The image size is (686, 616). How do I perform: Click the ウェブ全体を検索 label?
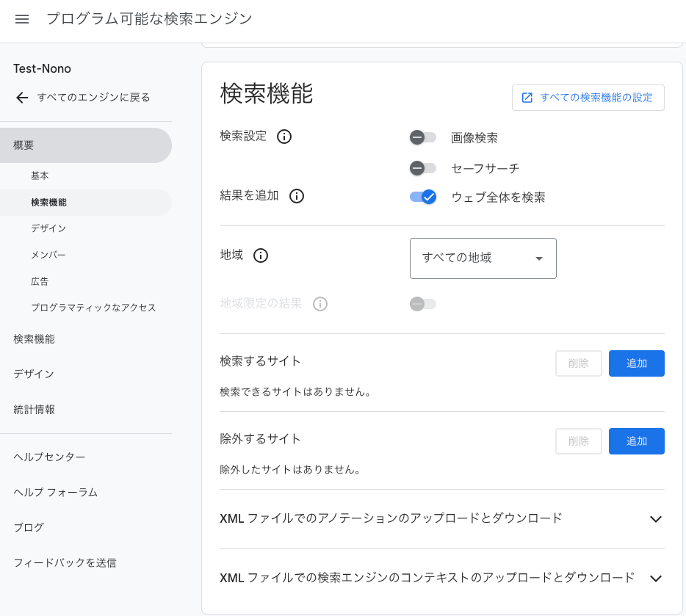pyautogui.click(x=498, y=198)
